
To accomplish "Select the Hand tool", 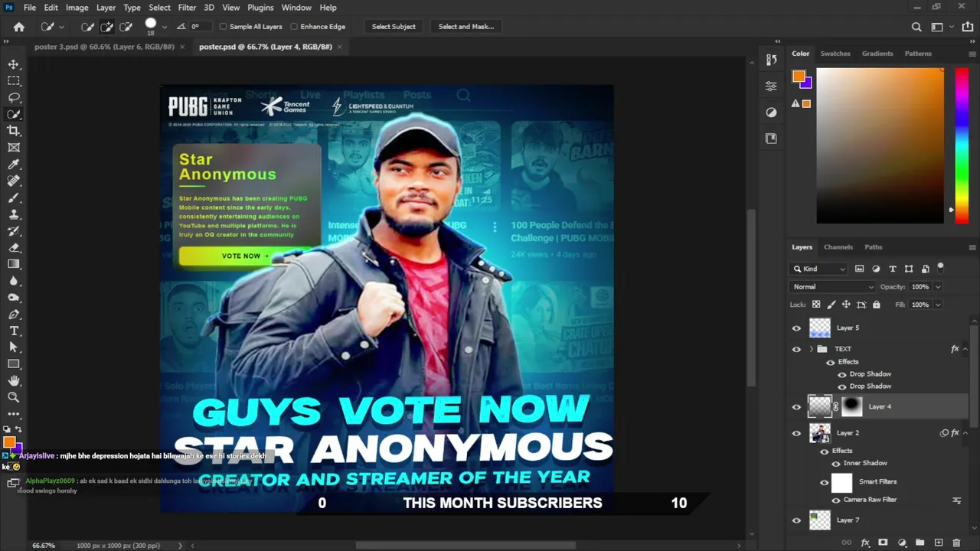I will point(14,381).
